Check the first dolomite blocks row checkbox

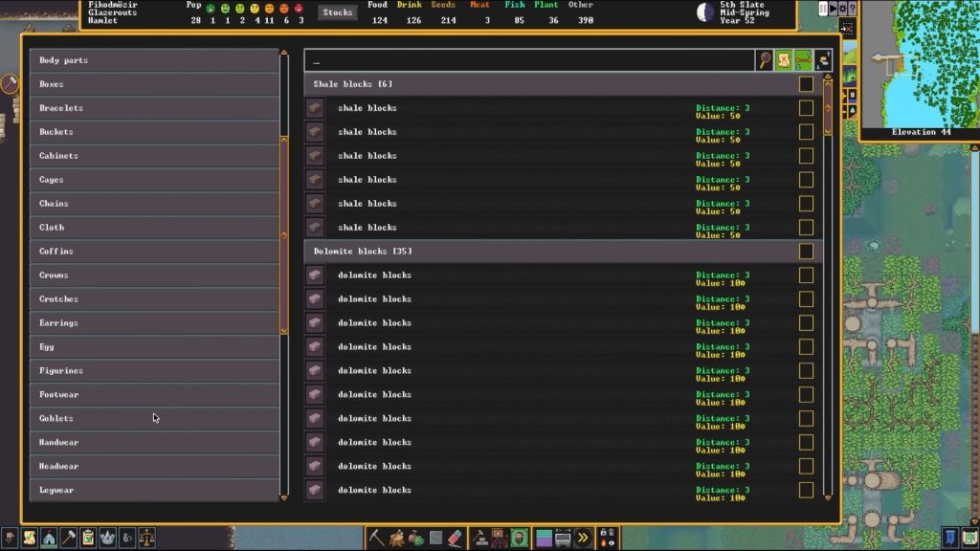806,275
